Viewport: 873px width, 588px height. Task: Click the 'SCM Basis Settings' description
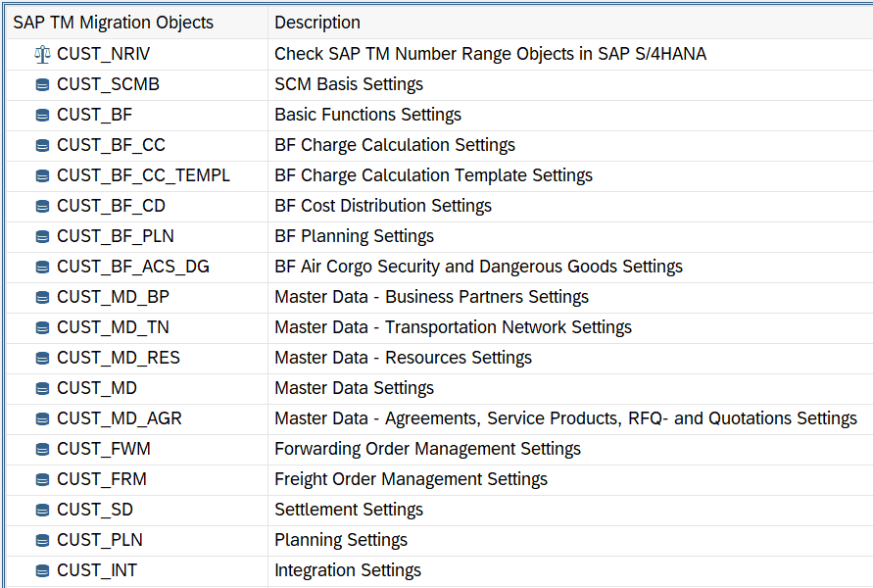pyautogui.click(x=349, y=84)
